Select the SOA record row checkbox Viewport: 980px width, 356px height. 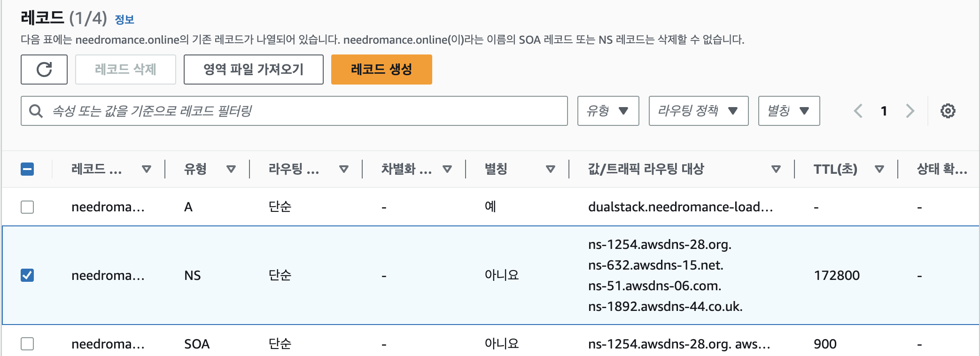tap(27, 344)
